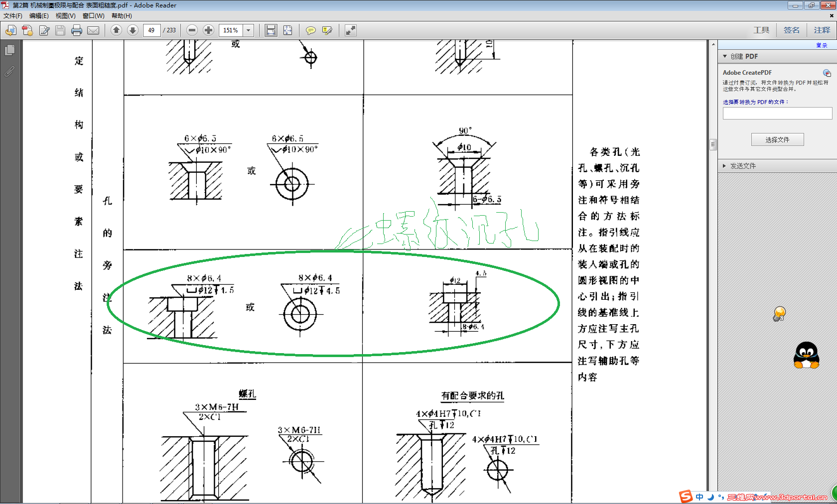Show the page thumbnails sidebar panel
Viewport: 837px width, 504px height.
pos(9,50)
